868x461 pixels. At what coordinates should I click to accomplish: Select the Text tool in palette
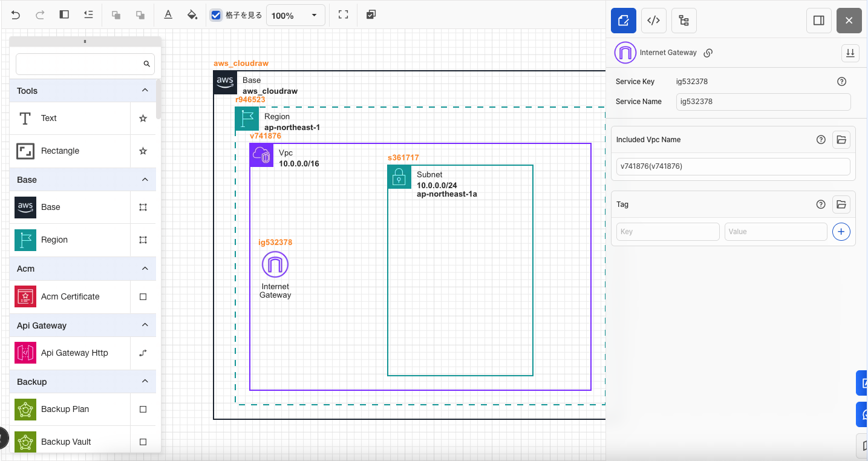70,118
